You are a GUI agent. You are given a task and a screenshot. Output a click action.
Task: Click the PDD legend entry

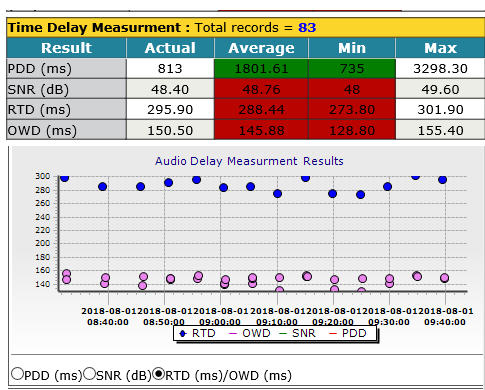coord(348,333)
